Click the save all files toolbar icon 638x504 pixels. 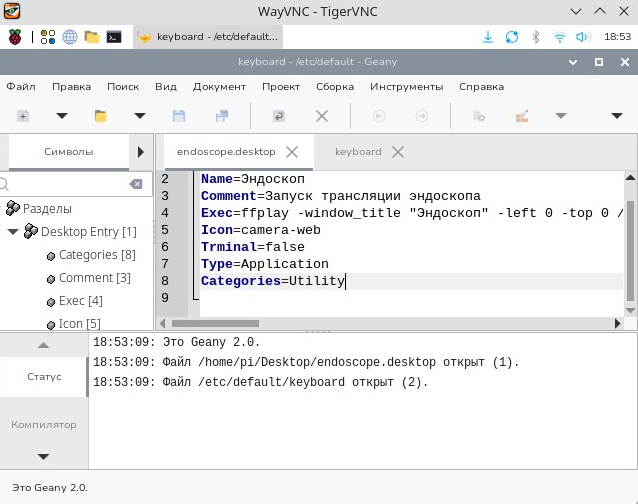pos(222,116)
